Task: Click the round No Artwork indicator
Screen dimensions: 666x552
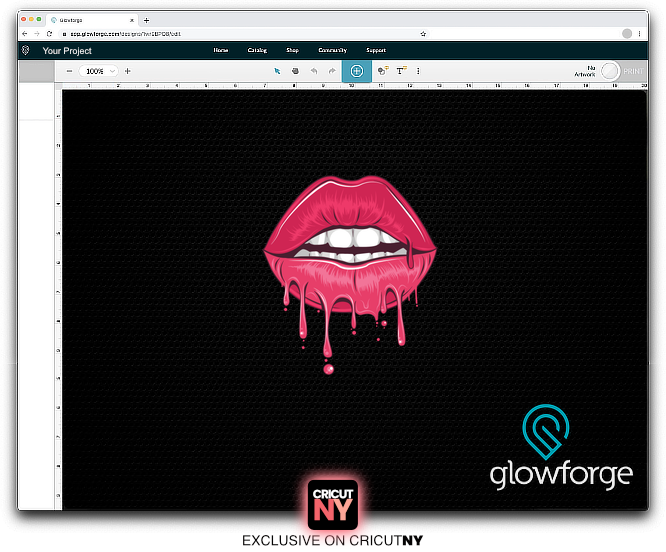Action: click(610, 71)
